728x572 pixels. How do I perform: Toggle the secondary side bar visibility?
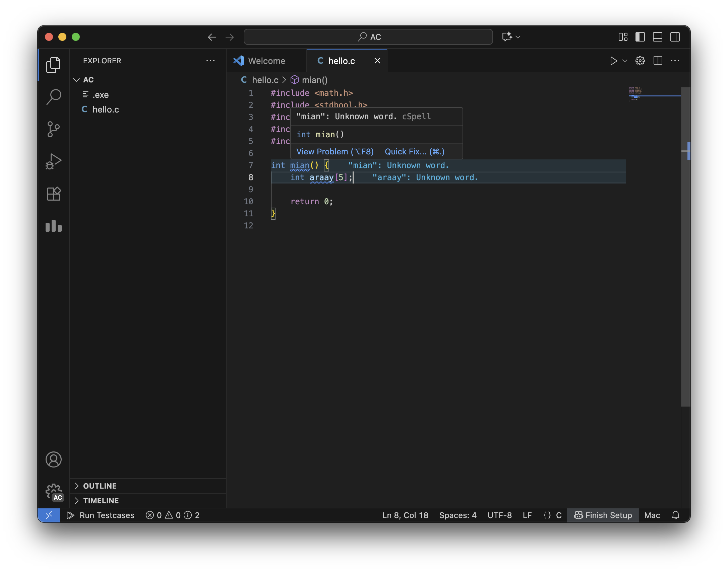click(x=675, y=37)
